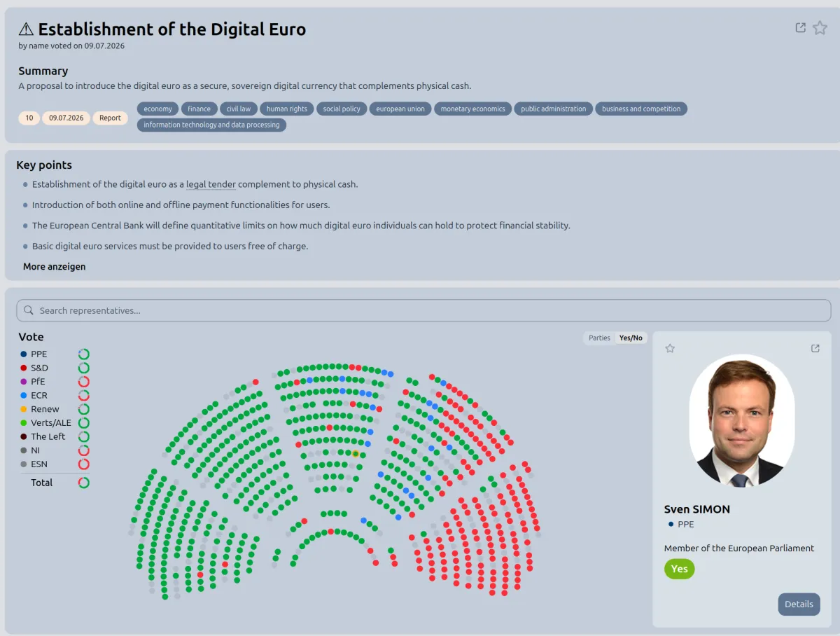Click the warning triangle icon beside the title
The width and height of the screenshot is (840, 636).
(x=26, y=29)
